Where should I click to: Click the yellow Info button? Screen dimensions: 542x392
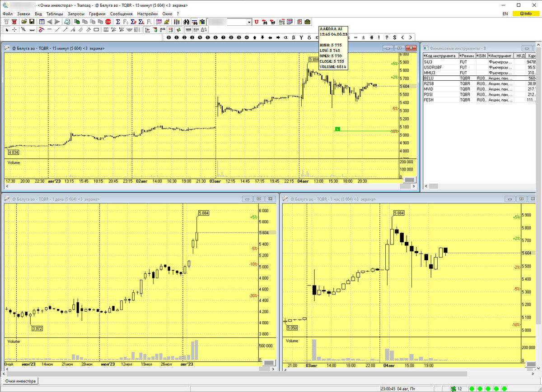point(526,14)
